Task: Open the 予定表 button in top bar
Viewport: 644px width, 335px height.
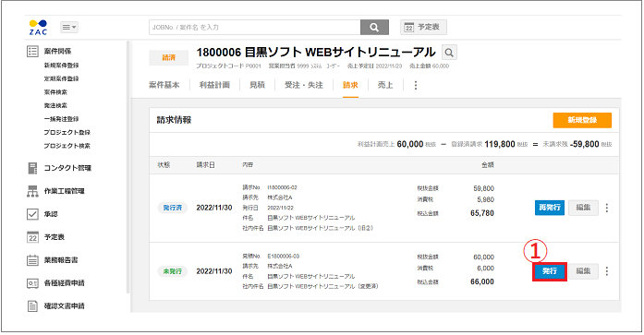Action: point(423,27)
